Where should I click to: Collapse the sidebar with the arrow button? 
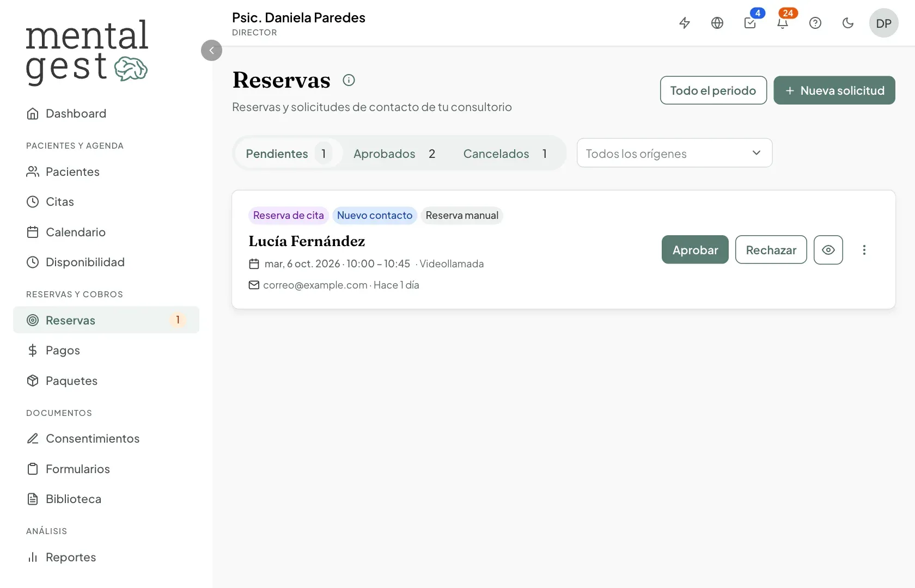click(x=211, y=50)
